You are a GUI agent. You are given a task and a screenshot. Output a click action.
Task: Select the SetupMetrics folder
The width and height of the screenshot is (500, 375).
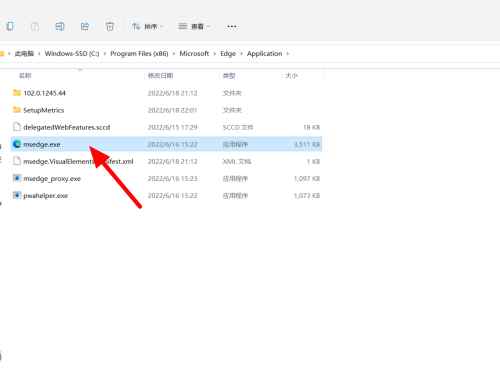pos(166,110)
